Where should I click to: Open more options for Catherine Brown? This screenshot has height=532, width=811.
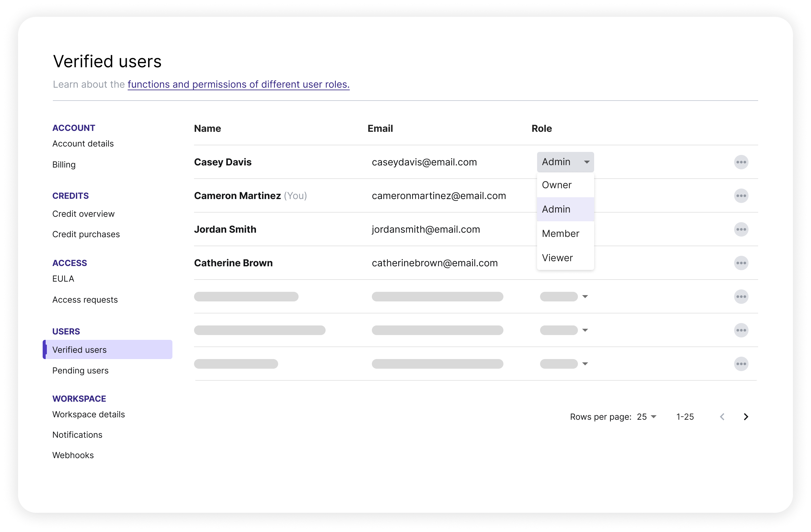(741, 263)
